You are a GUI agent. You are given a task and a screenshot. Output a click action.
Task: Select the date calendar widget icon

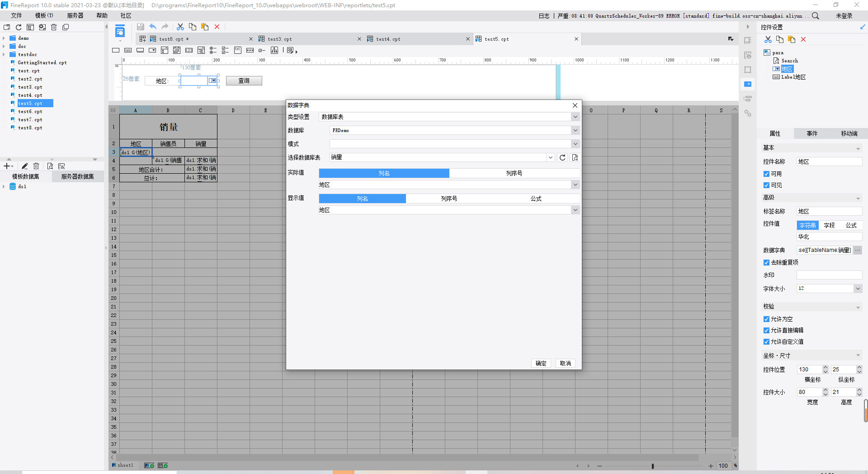click(x=177, y=50)
